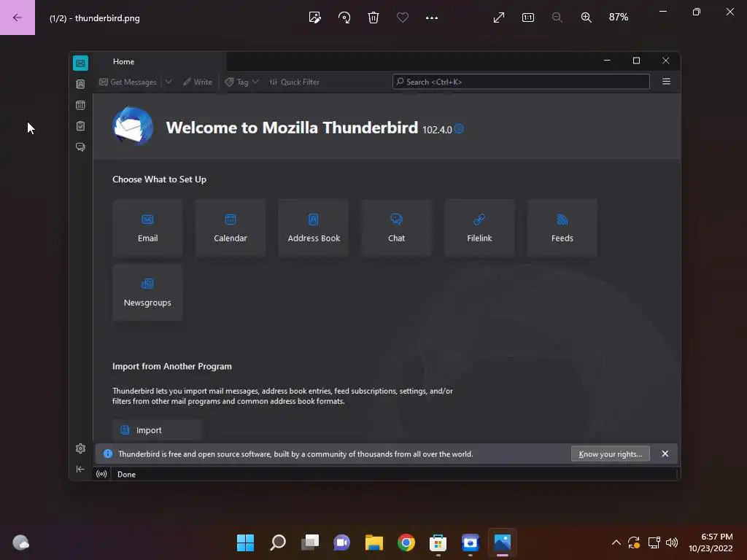The width and height of the screenshot is (747, 560).
Task: Select the Home tab in Thunderbird
Action: [160, 62]
